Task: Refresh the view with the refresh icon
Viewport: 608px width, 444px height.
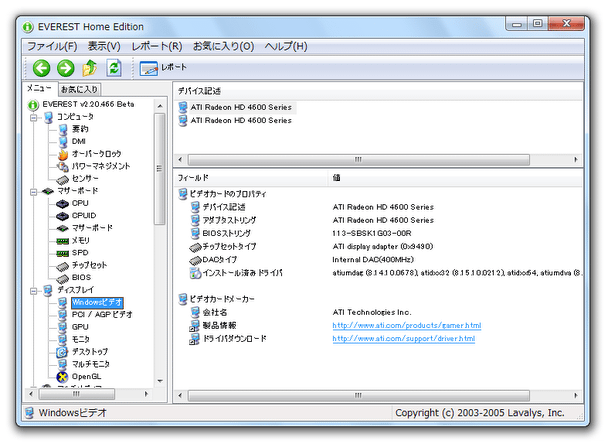Action: click(114, 68)
